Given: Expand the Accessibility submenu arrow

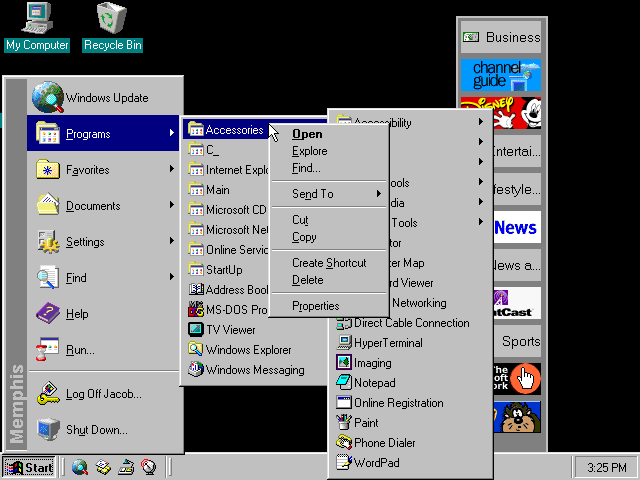Looking at the screenshot, I should (x=481, y=122).
